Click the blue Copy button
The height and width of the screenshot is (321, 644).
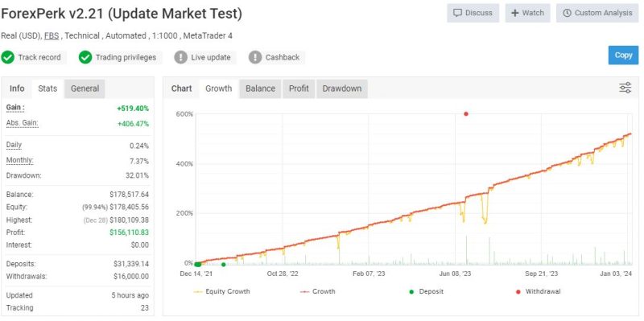[x=623, y=55]
